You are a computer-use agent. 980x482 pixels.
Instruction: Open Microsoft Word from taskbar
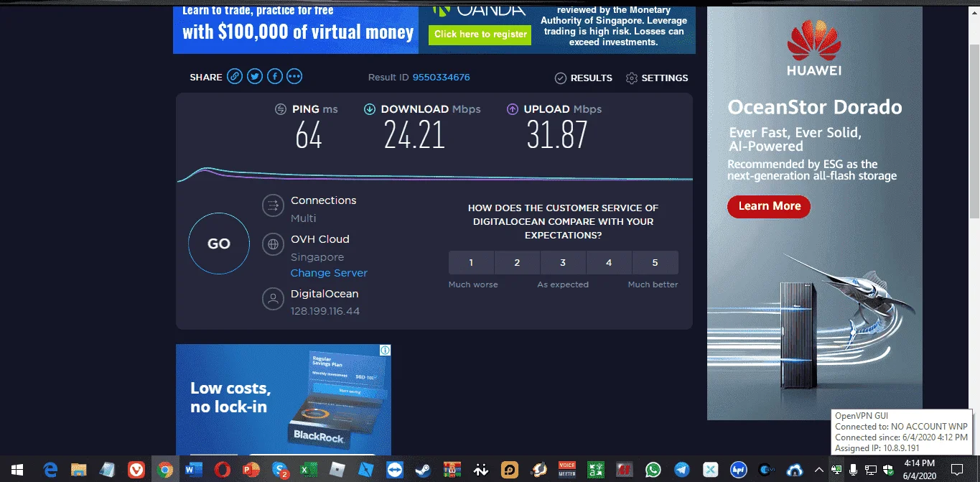194,470
